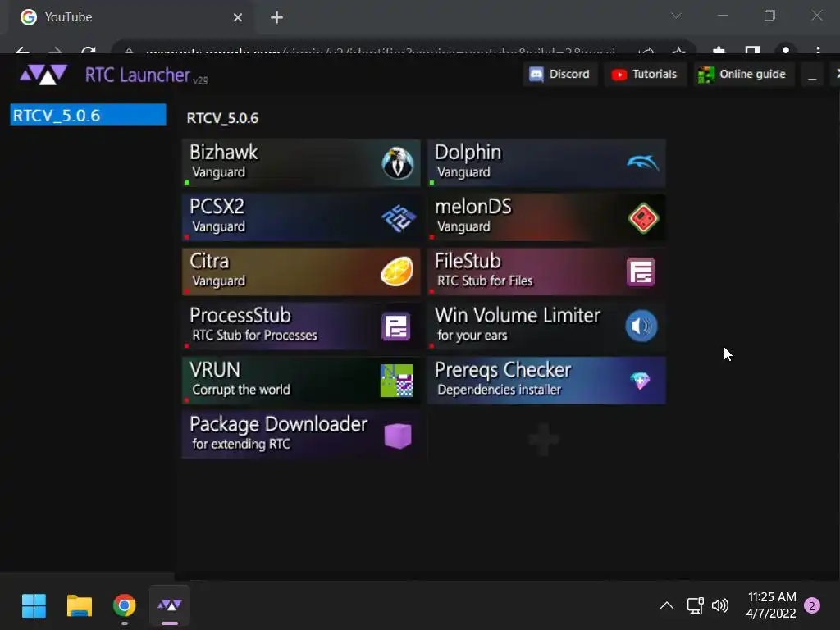Open the volume tray icon
The height and width of the screenshot is (630, 840).
(720, 605)
